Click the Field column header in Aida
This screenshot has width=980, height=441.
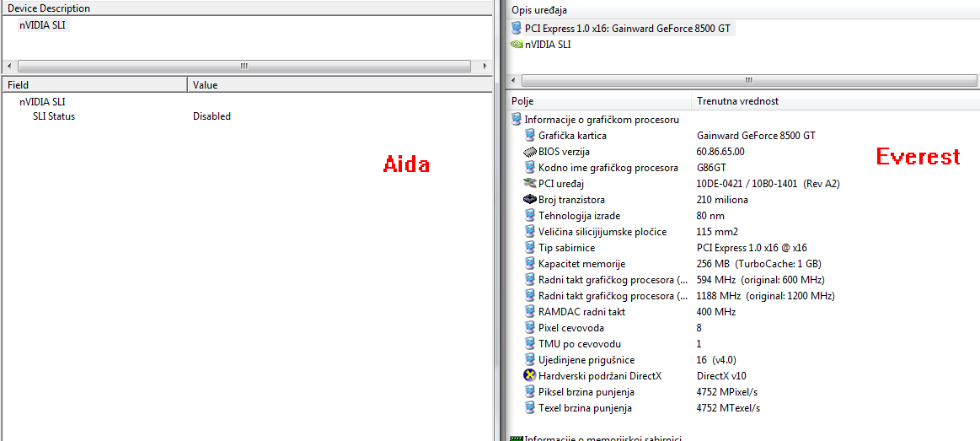[x=95, y=84]
